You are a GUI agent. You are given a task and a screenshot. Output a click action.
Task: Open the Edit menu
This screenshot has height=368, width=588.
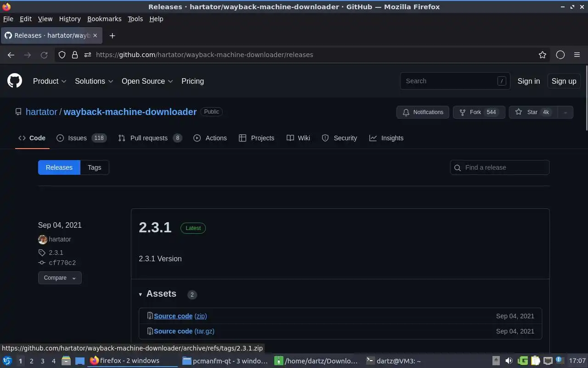point(26,19)
